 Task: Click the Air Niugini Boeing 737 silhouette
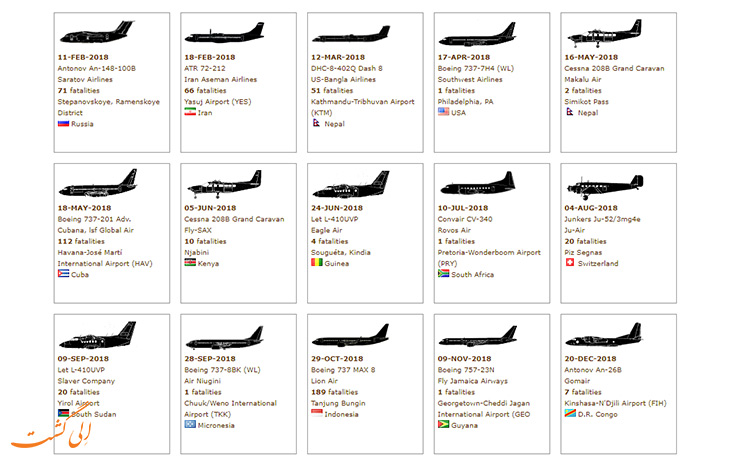(x=224, y=338)
